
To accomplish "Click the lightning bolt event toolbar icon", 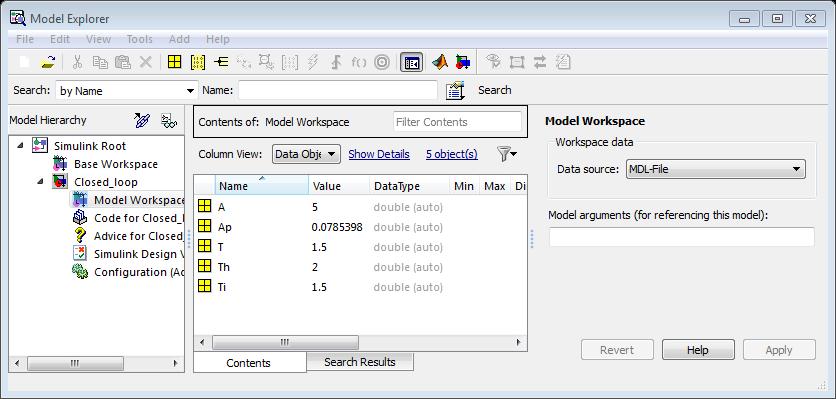I will click(x=312, y=62).
